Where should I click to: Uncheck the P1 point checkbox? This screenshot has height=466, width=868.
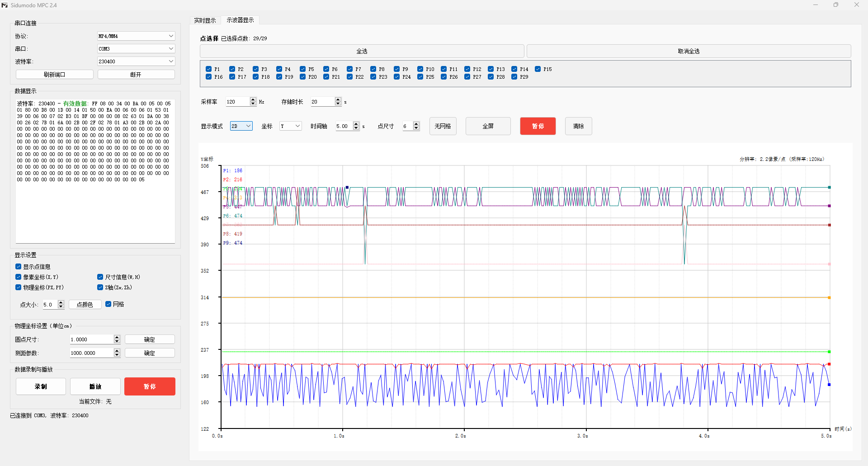[x=209, y=69]
